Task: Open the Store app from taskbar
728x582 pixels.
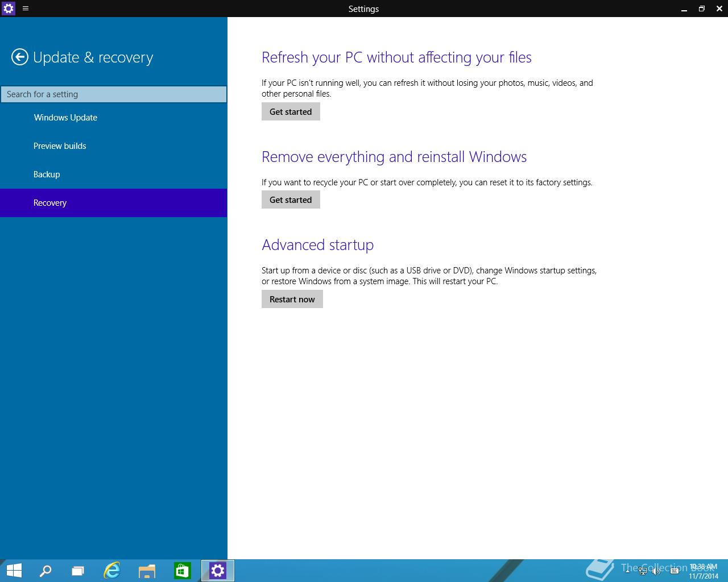Action: click(x=182, y=571)
